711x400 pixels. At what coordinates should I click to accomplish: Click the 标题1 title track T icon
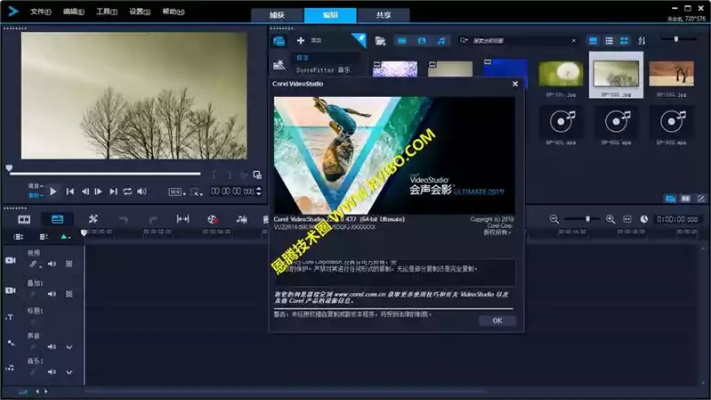pos(10,317)
